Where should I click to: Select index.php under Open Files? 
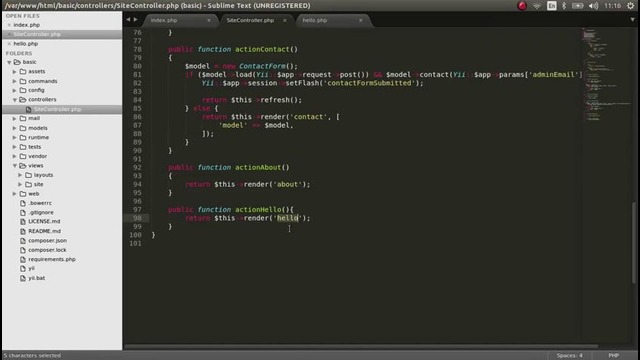[x=27, y=25]
